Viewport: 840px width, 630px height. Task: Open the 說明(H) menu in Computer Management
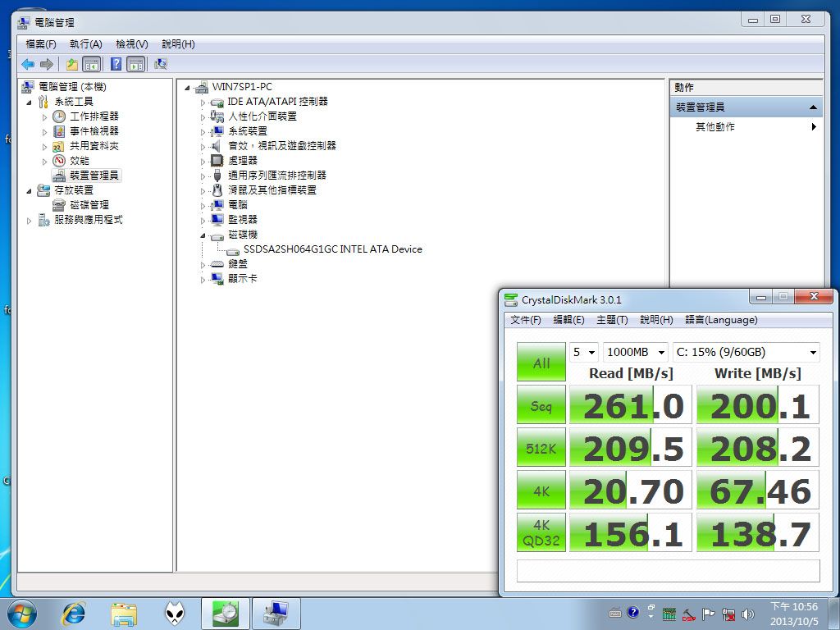[178, 44]
